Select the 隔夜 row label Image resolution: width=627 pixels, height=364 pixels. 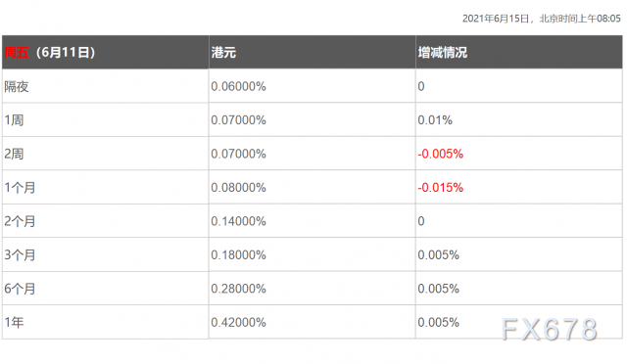(17, 86)
